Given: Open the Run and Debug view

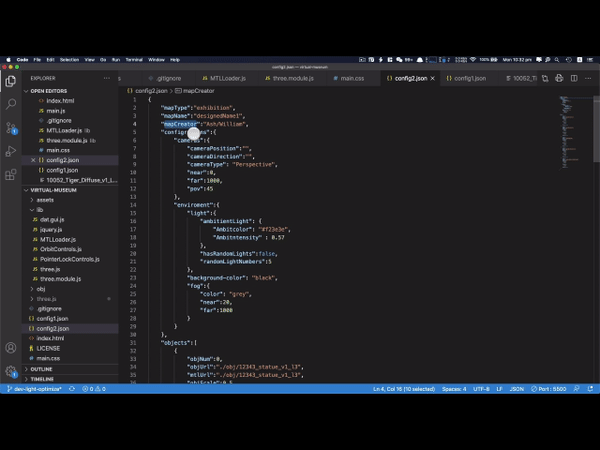Looking at the screenshot, I should point(11,151).
